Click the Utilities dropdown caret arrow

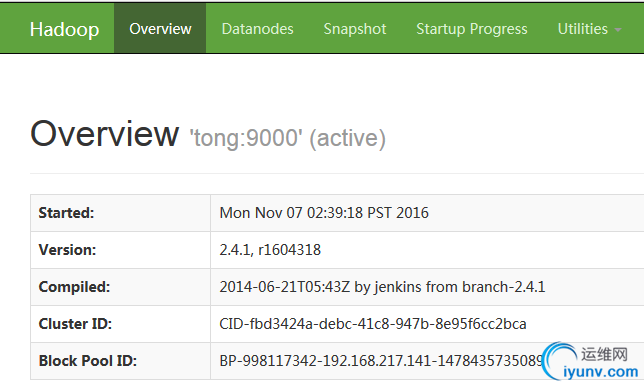(x=618, y=30)
